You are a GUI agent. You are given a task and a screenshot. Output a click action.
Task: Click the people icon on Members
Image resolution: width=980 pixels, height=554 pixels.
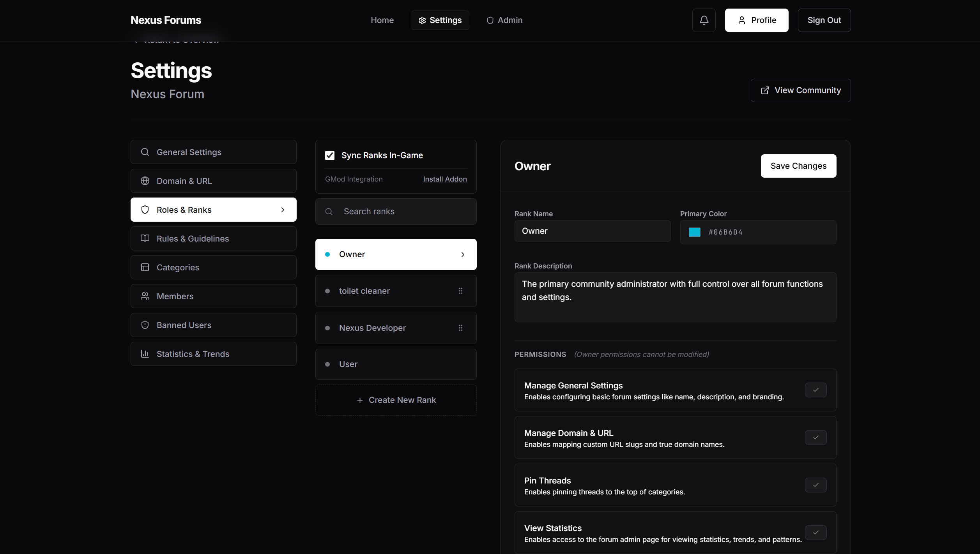point(145,296)
